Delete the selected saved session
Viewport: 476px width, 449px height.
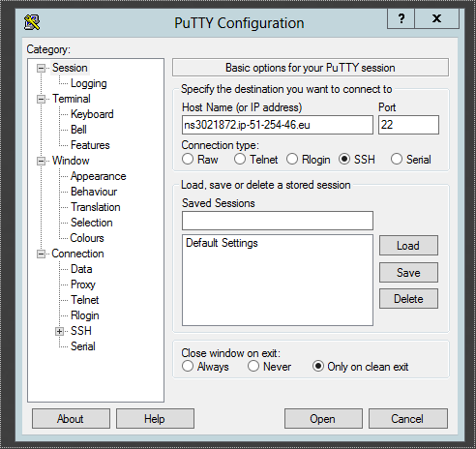[x=408, y=299]
